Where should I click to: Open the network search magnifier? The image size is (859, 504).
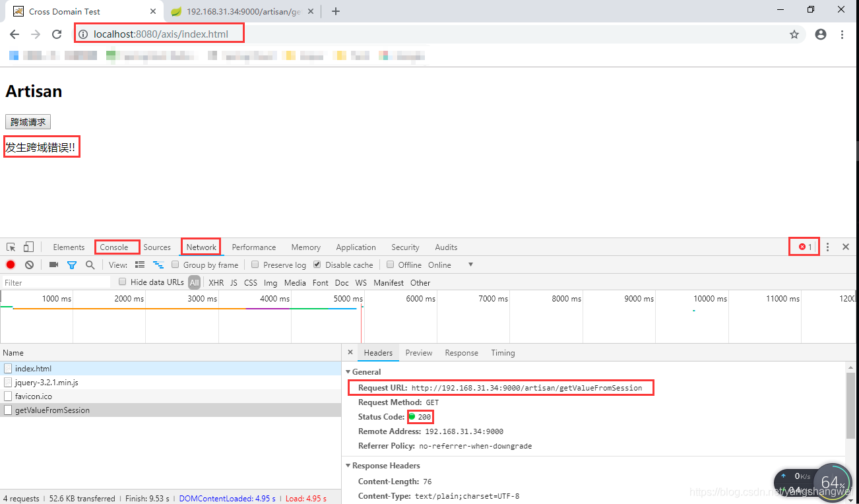pyautogui.click(x=90, y=265)
